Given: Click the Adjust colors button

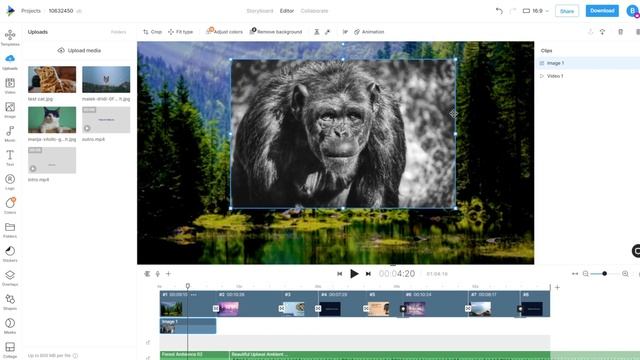Looking at the screenshot, I should click(224, 32).
